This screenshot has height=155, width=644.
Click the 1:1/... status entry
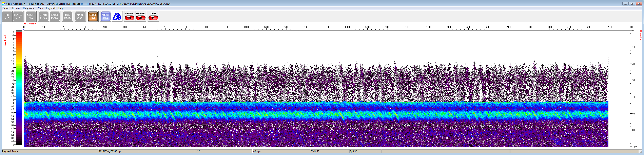coord(198,151)
